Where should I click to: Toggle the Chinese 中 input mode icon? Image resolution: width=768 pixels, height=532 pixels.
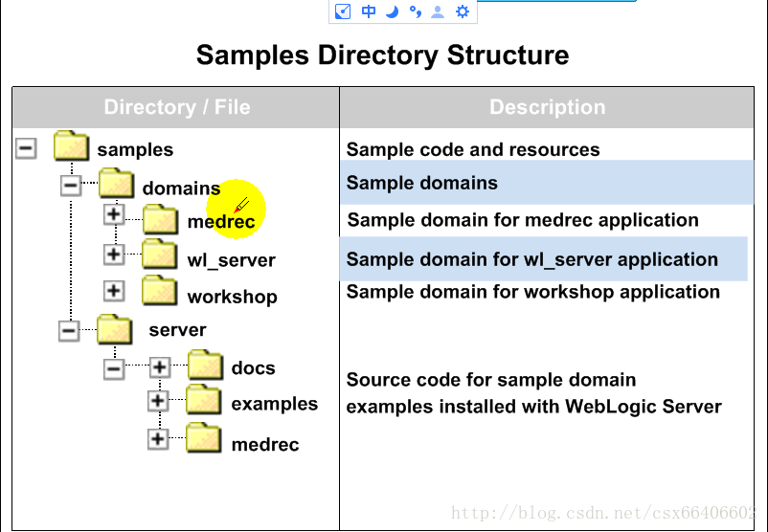point(369,11)
